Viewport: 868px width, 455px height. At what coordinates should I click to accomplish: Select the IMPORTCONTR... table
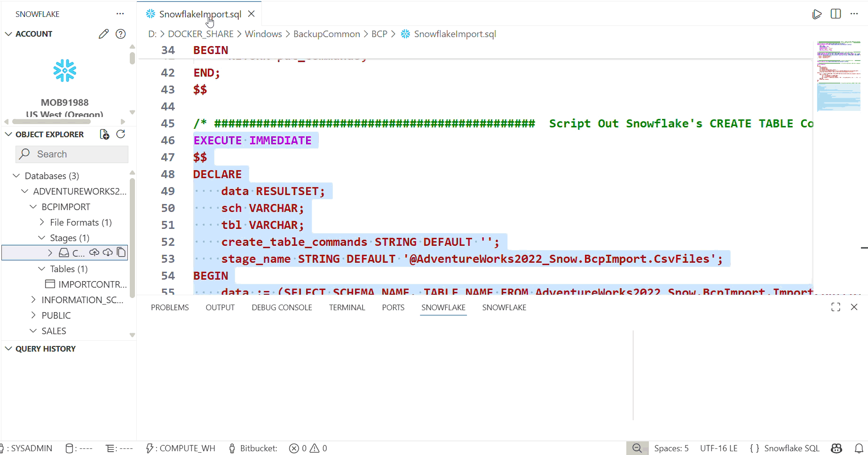pyautogui.click(x=86, y=284)
